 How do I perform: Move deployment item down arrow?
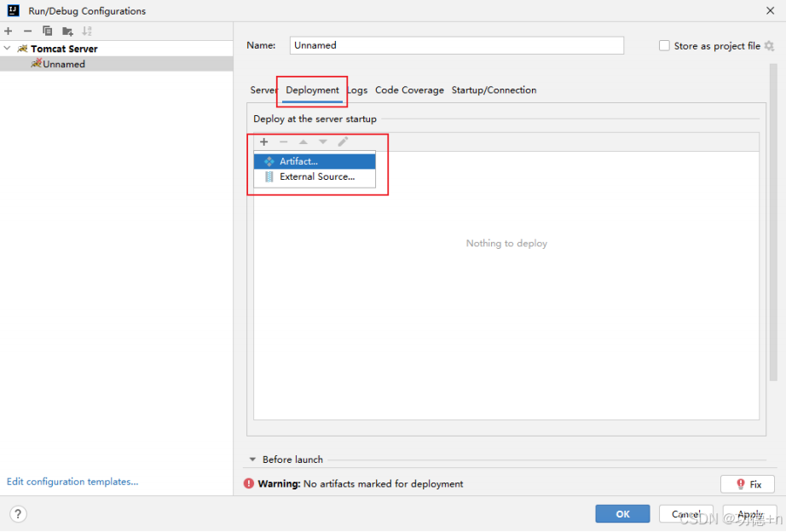[x=323, y=142]
